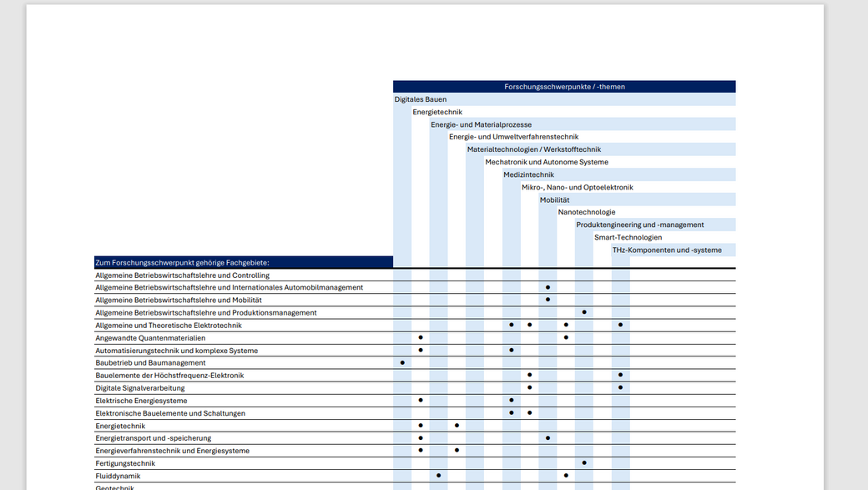
Task: Select the 'Fluiddynamik' row label
Action: pyautogui.click(x=120, y=476)
